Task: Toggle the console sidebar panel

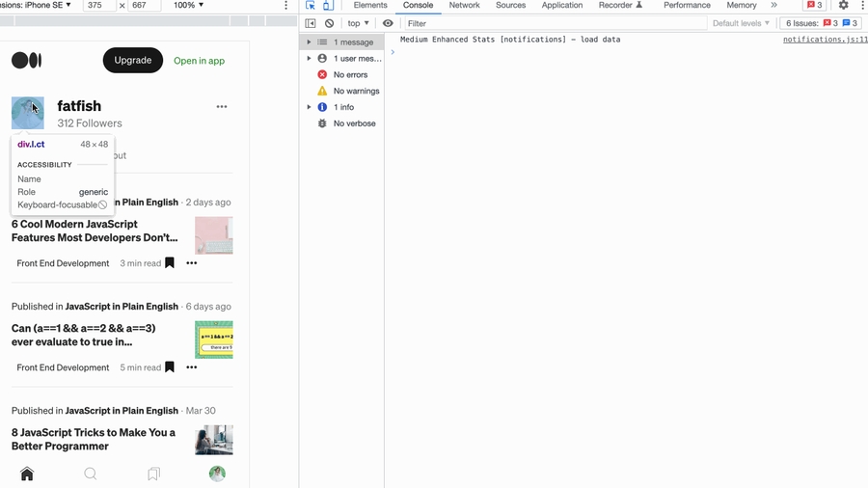Action: 311,23
